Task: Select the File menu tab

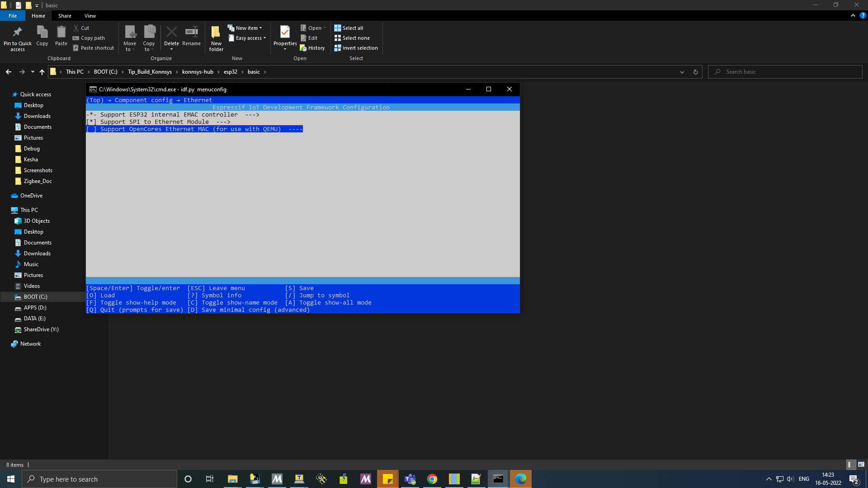Action: pyautogui.click(x=13, y=16)
